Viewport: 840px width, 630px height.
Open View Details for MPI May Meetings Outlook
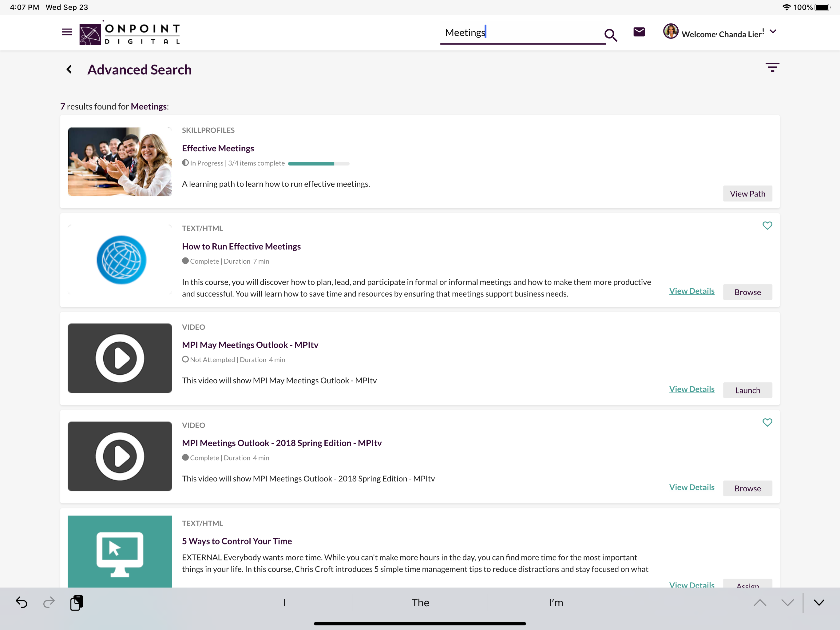(x=691, y=389)
